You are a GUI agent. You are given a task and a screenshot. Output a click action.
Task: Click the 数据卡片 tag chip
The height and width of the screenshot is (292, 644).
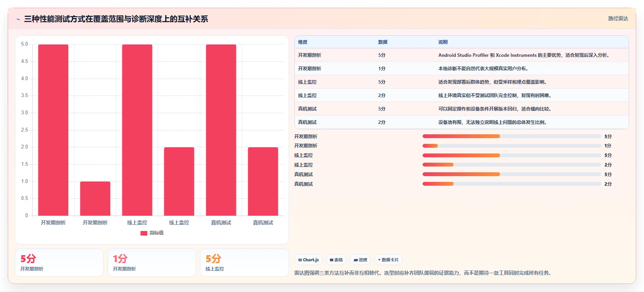388,260
